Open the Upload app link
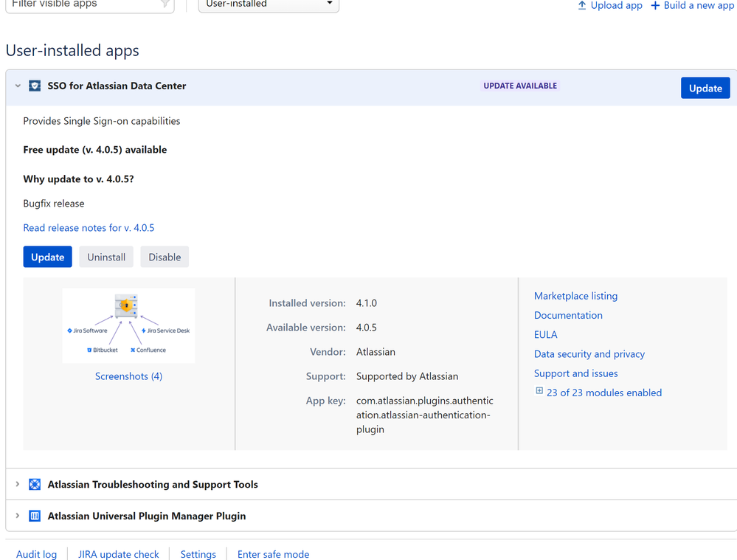Screen dimensions: 737x560 pyautogui.click(x=616, y=5)
